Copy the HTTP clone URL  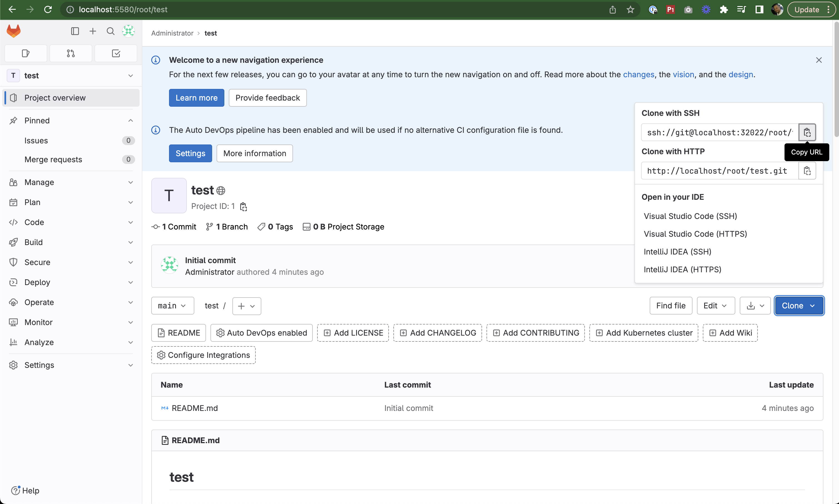(x=807, y=171)
